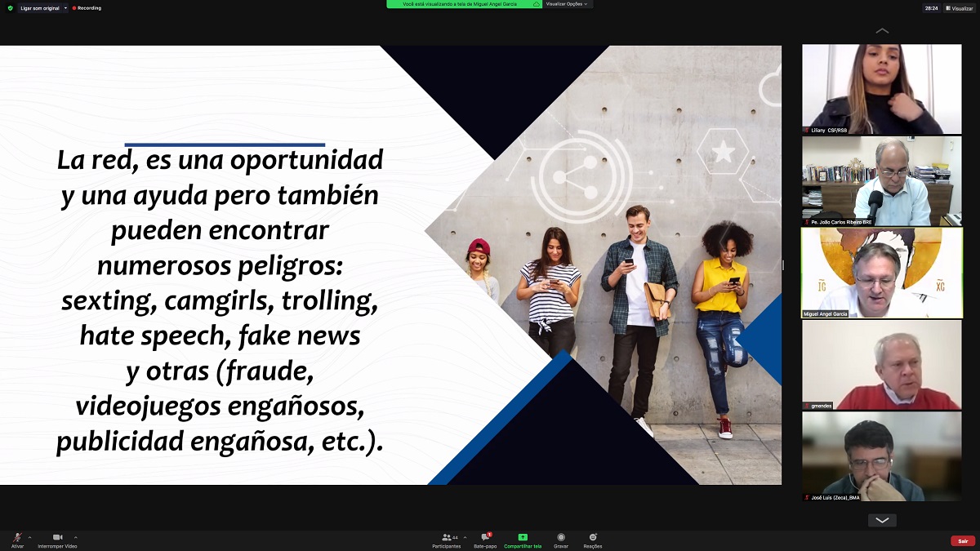The image size is (980, 551).
Task: Select Lillany's video thumbnail
Action: pos(881,89)
